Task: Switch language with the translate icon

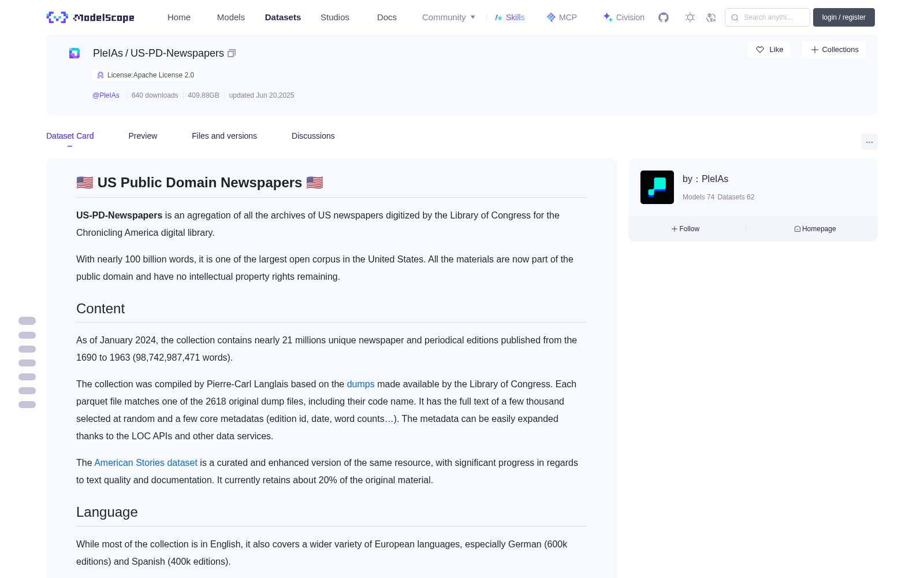Action: point(711,17)
